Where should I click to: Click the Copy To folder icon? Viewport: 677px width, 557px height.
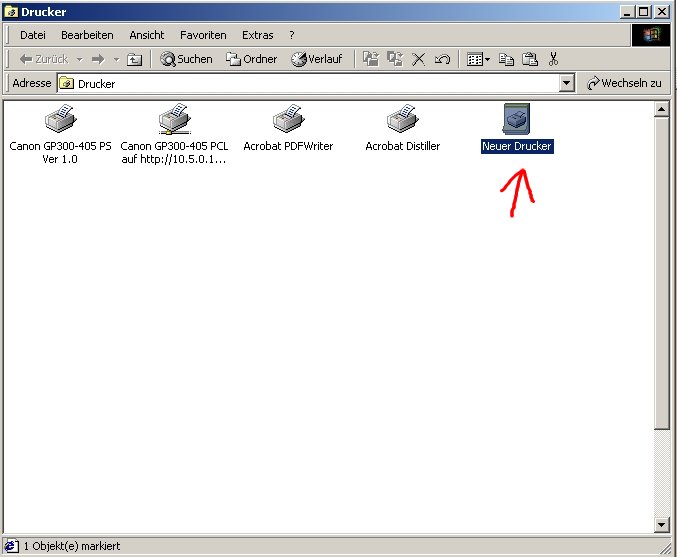tap(395, 59)
